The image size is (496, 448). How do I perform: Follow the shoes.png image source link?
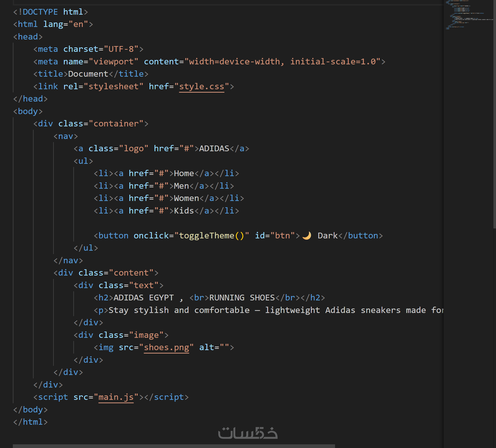[166, 347]
